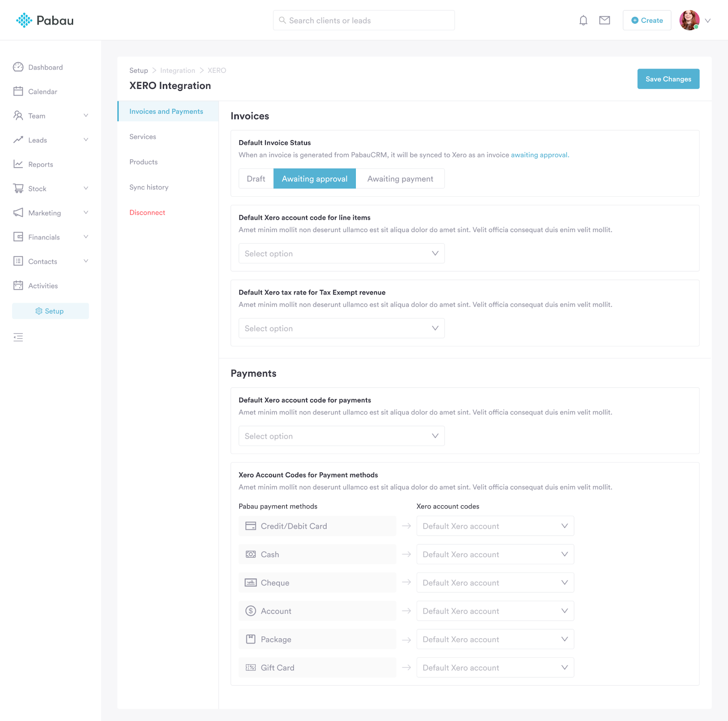Click the Setup sidebar button
728x721 pixels.
click(51, 311)
